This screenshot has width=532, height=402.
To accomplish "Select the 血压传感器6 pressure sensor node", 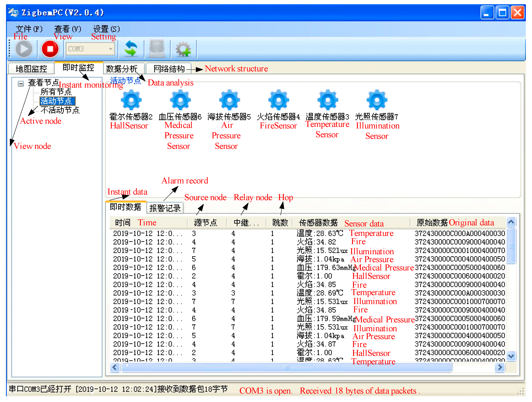I will (180, 100).
